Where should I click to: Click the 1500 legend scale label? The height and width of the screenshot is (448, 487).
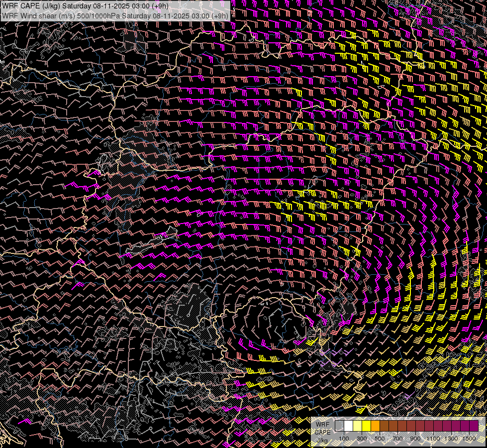coord(469,439)
